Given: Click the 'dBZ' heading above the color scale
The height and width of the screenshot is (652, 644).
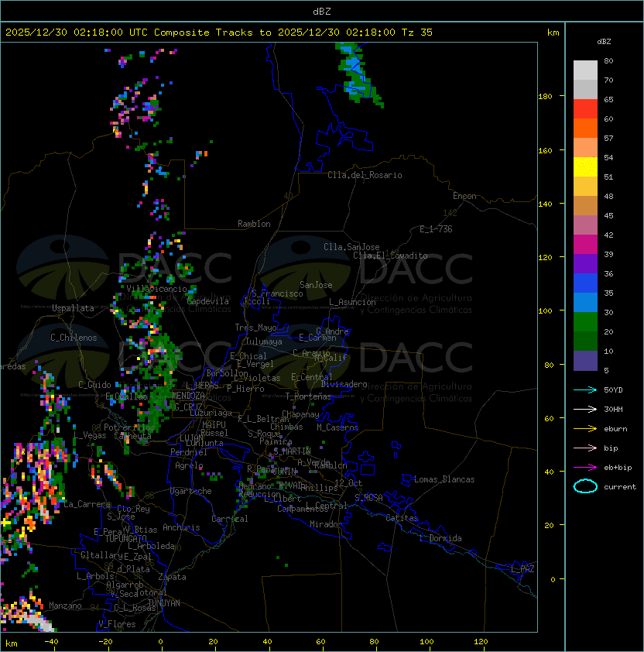Looking at the screenshot, I should [604, 42].
